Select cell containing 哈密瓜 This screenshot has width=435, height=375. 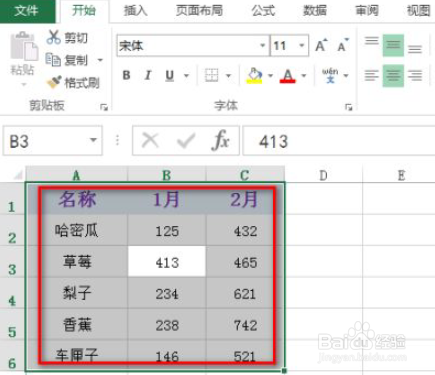tap(77, 231)
